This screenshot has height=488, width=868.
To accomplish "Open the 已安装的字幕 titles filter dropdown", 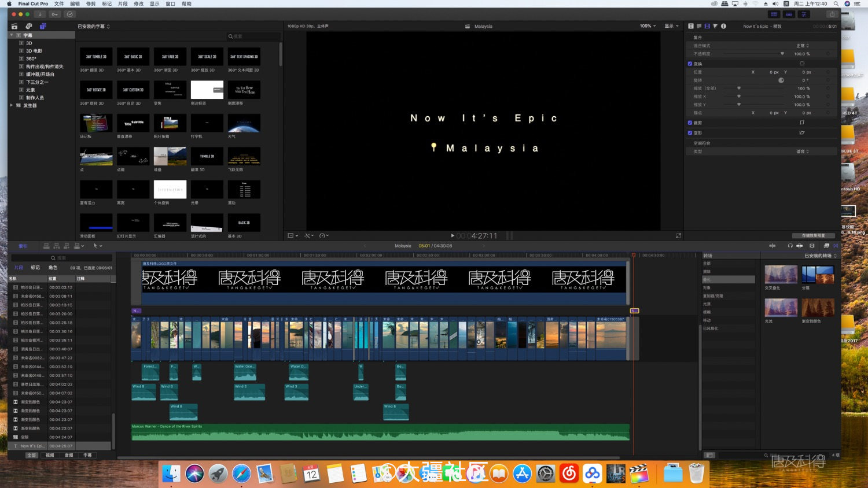I will (94, 27).
